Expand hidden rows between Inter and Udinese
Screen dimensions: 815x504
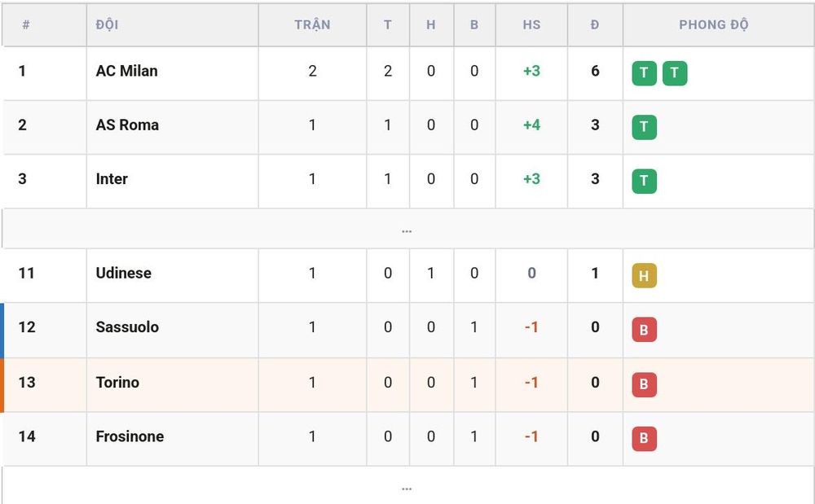pos(407,229)
